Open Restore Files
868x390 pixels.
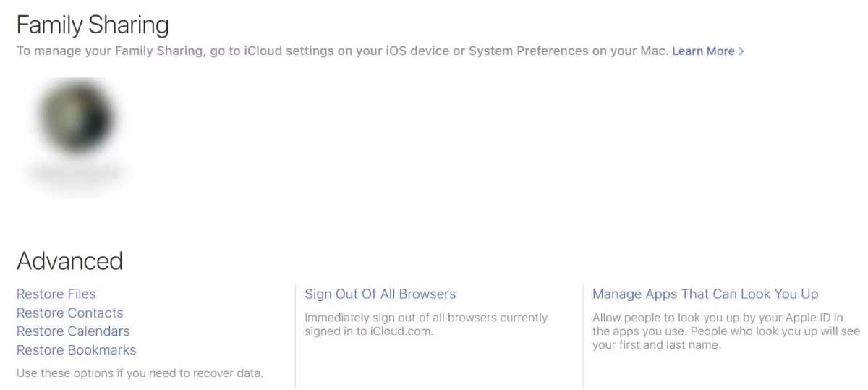pyautogui.click(x=56, y=294)
